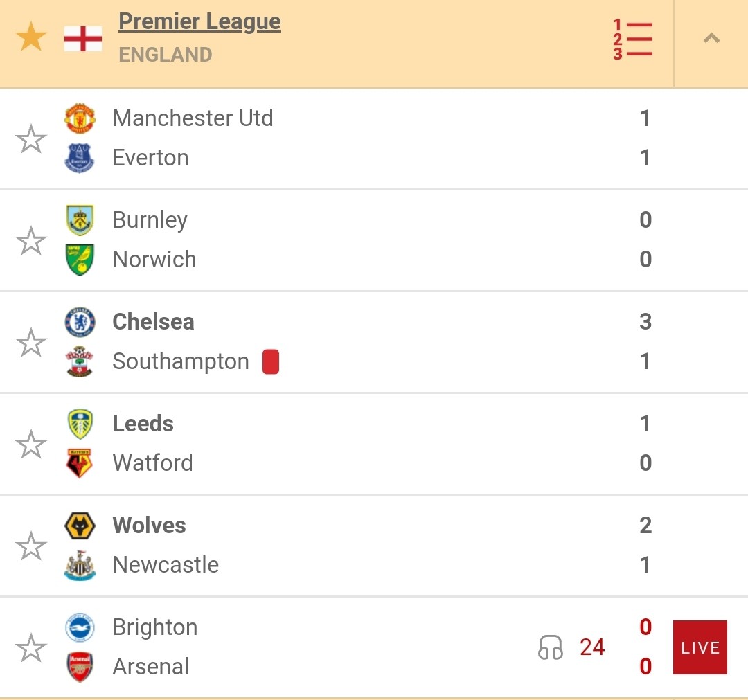This screenshot has height=700, width=748.
Task: Open audio commentary headphones icon
Action: pyautogui.click(x=551, y=647)
